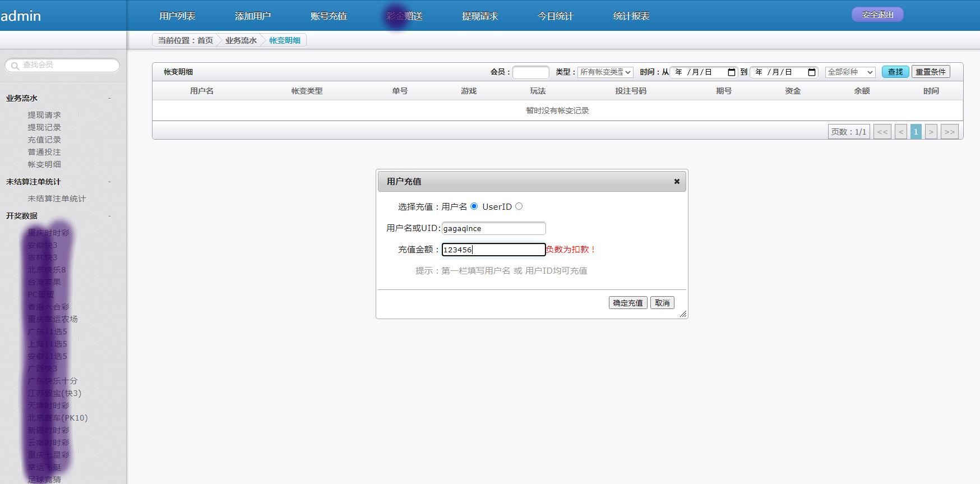Open the 账号充值 top menu

coord(329,16)
